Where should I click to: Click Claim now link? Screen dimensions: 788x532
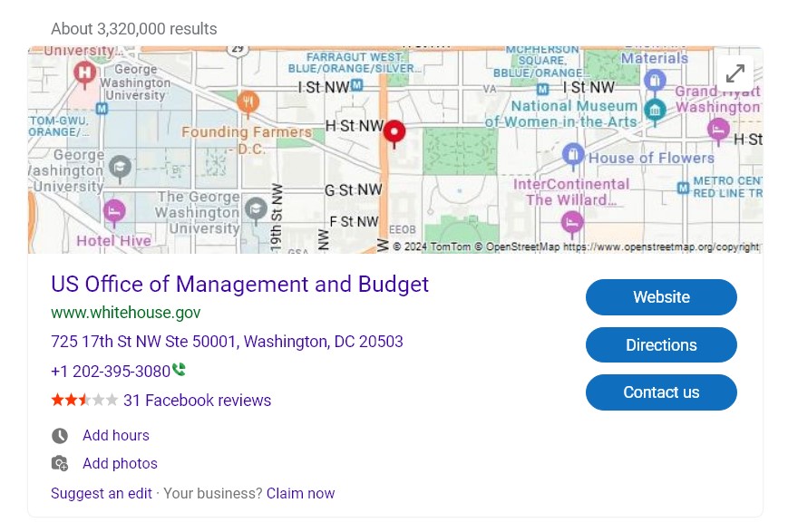coord(300,493)
